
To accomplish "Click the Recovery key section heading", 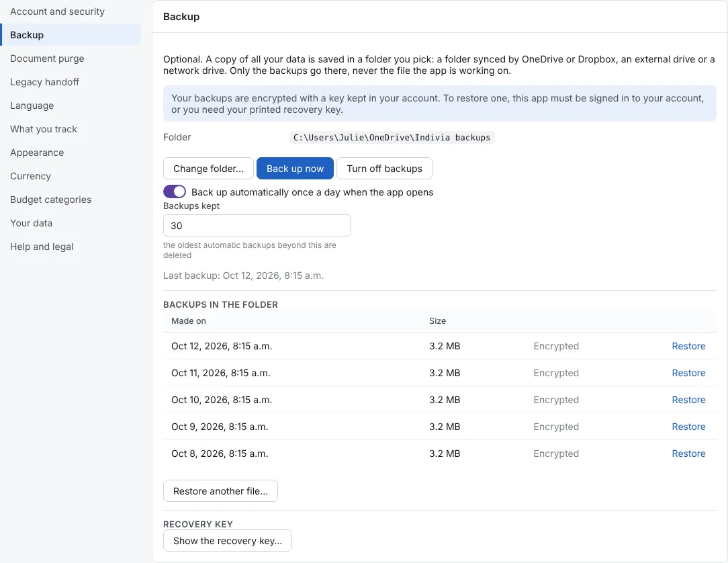I will point(198,524).
